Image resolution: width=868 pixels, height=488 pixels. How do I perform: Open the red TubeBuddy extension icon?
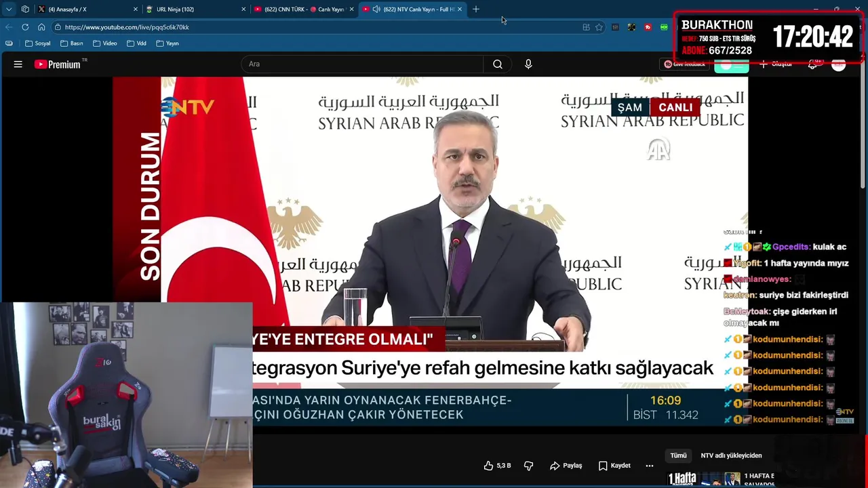tap(648, 27)
